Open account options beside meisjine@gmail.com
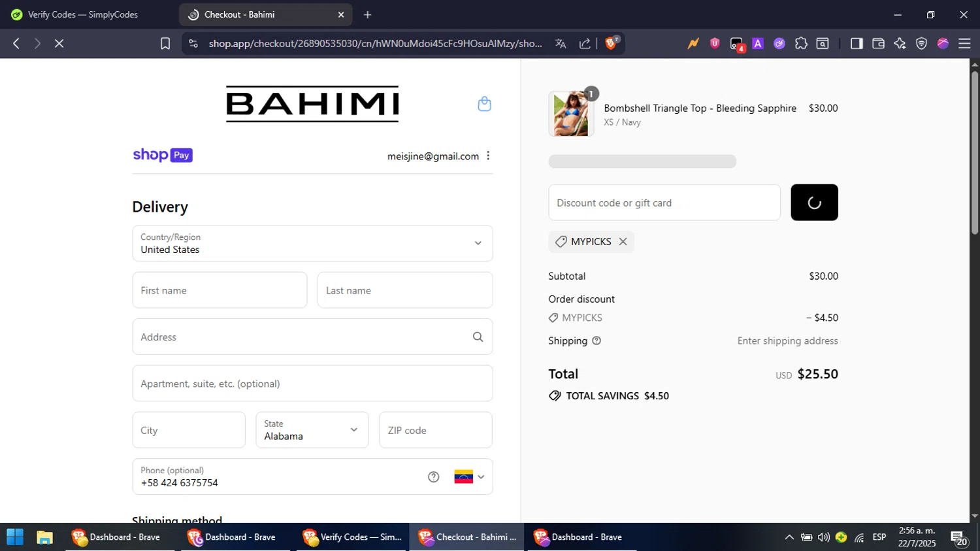980x551 pixels. [x=488, y=156]
